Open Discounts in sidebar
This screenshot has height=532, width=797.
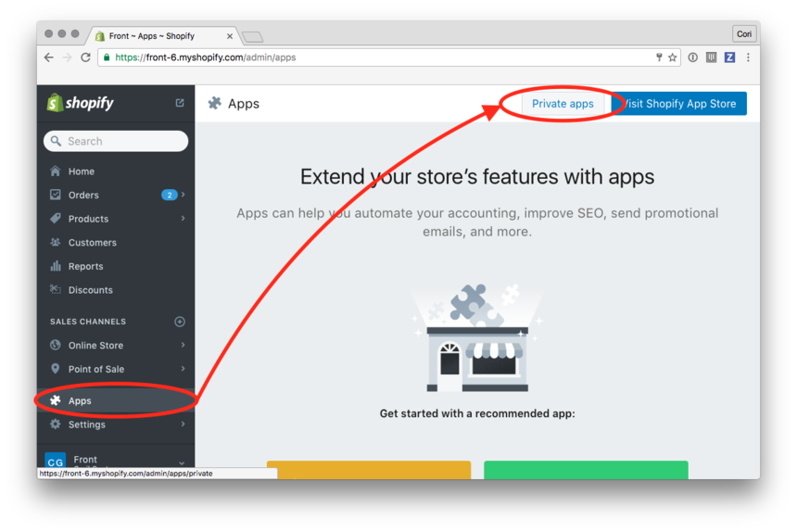116,290
